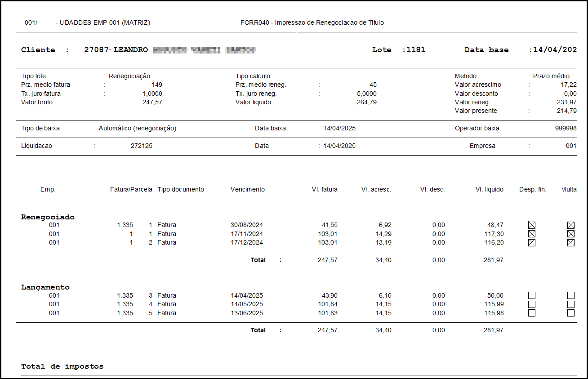Viewport: 588px width, 379px height.
Task: Click net value 117,30
Action: tap(494, 234)
